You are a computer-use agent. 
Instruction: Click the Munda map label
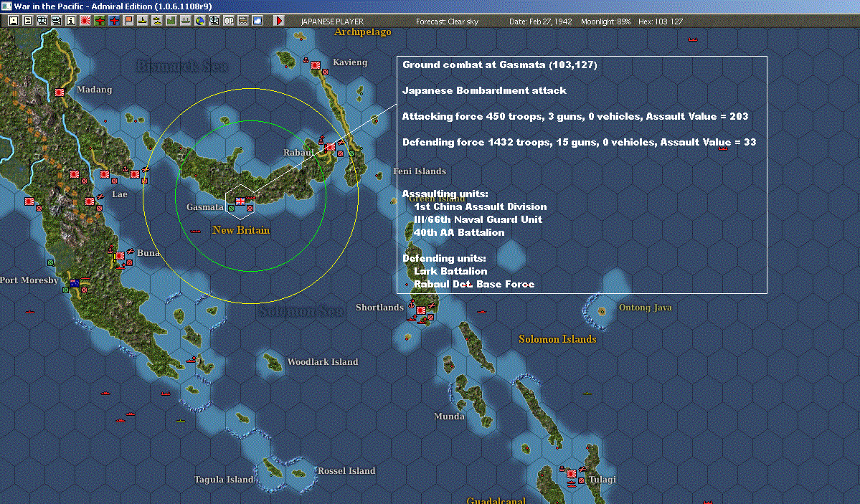[449, 417]
